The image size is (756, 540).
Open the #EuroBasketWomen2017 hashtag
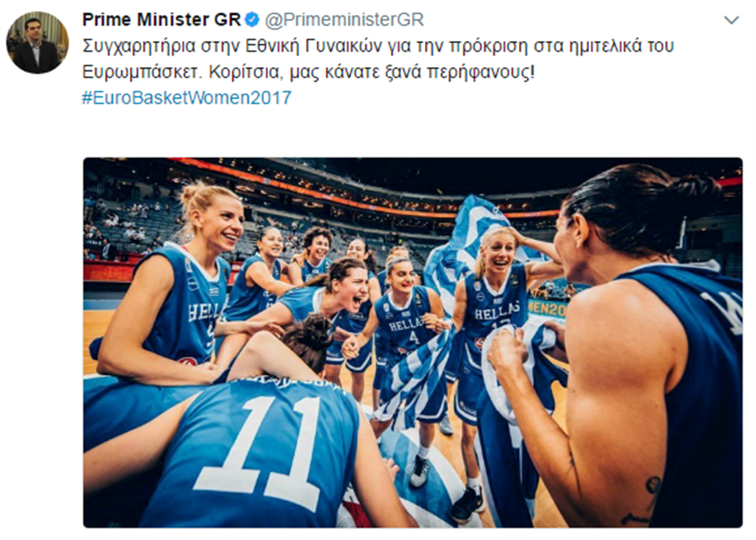(x=187, y=98)
